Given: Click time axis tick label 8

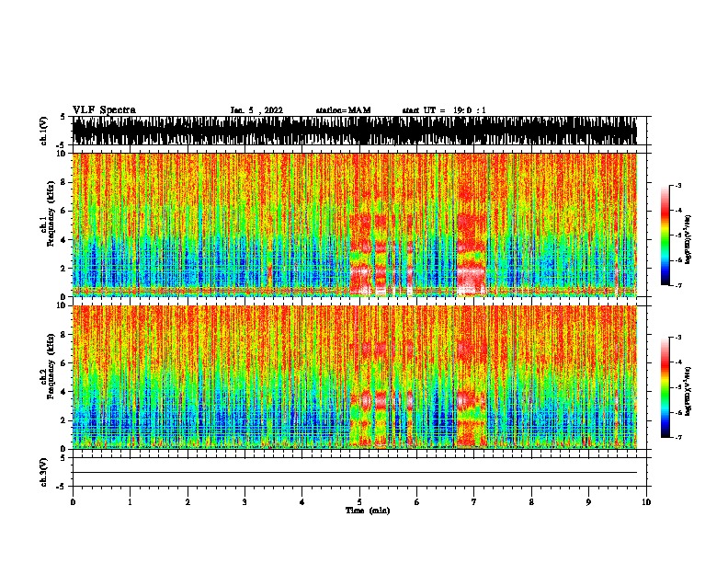Looking at the screenshot, I should pyautogui.click(x=531, y=502).
